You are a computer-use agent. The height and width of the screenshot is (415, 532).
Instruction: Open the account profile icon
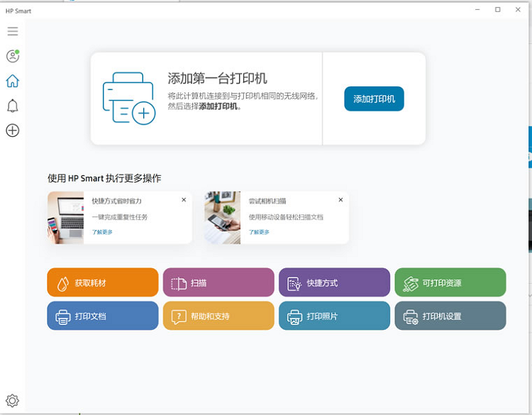click(13, 56)
